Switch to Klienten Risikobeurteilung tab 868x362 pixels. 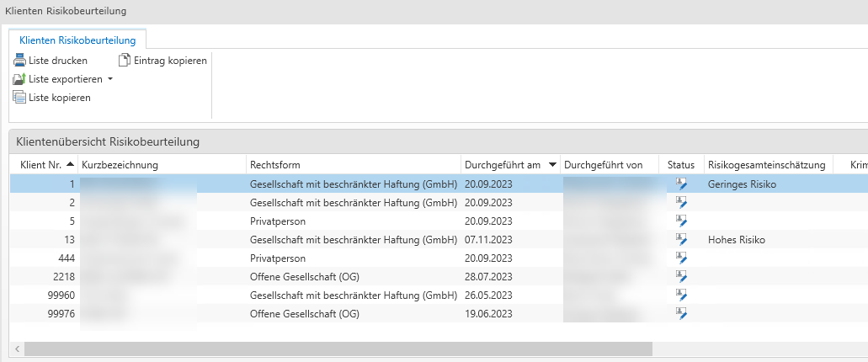[77, 40]
